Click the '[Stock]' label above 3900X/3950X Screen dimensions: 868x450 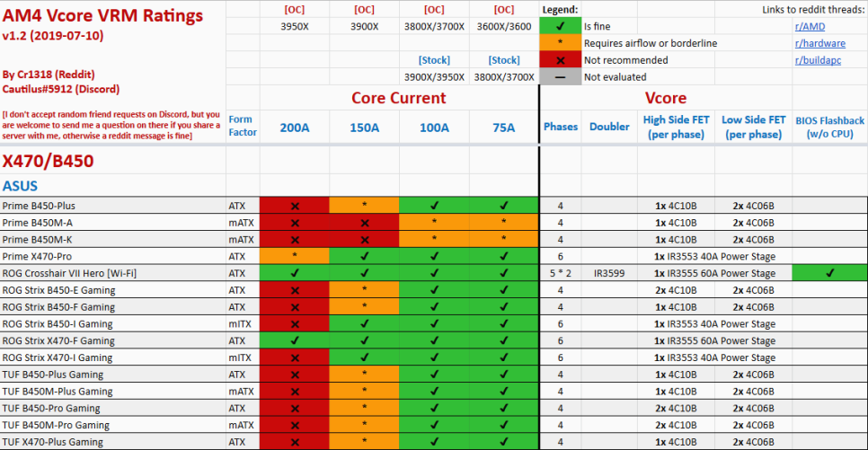(434, 60)
